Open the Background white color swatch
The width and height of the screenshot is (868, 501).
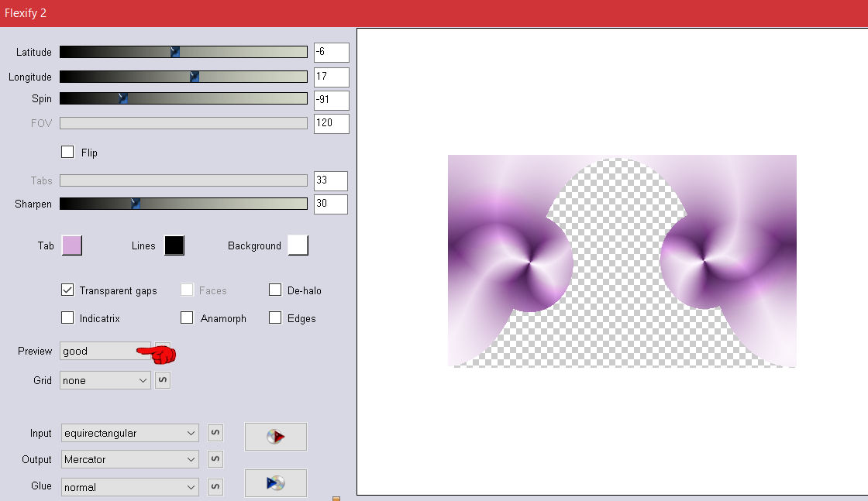pos(298,245)
